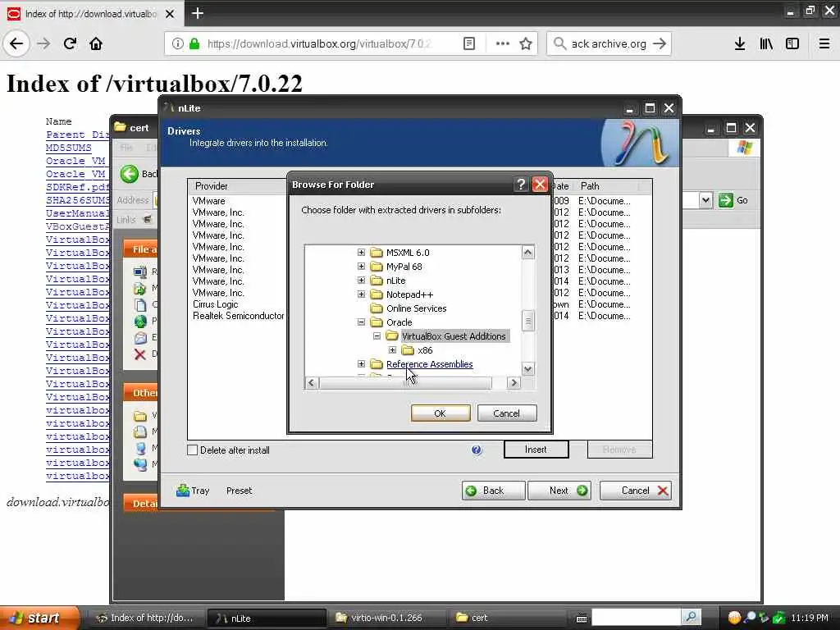Click the browser search box
This screenshot has width=840, height=630.
point(609,43)
